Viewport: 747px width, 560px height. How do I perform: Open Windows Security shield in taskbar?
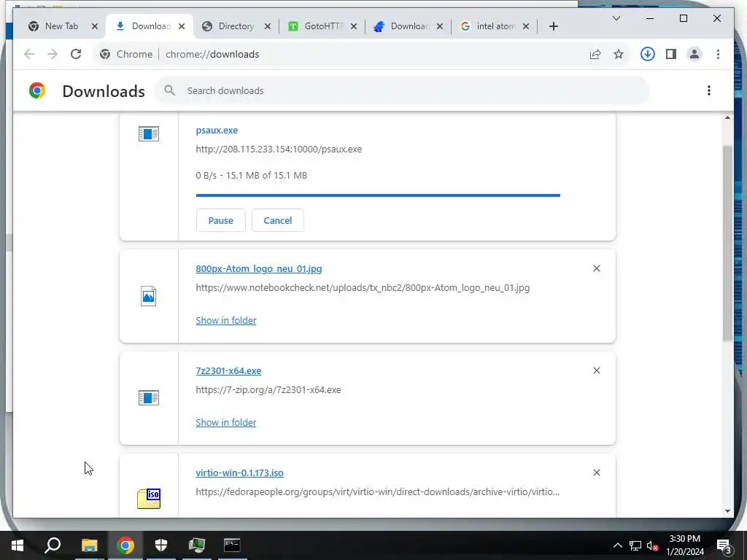[161, 545]
